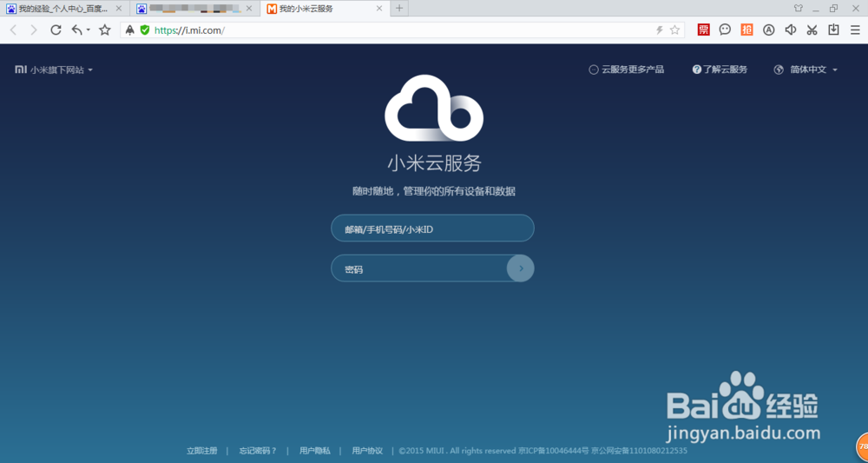
Task: Click the undo/restore closed page icon
Action: (x=77, y=30)
